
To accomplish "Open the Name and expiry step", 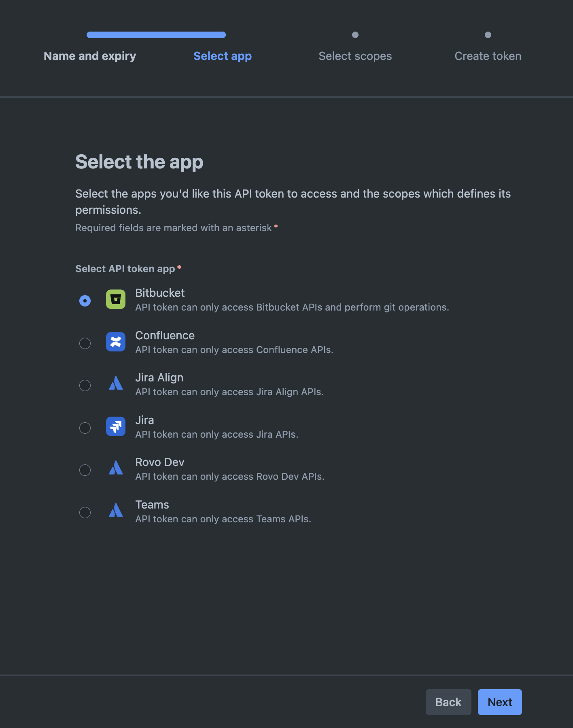I will (x=89, y=56).
